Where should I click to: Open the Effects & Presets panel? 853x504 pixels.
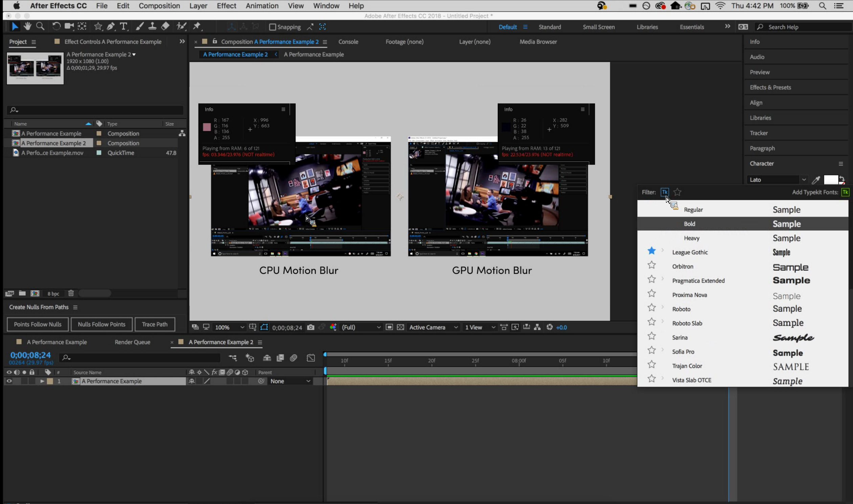click(x=770, y=87)
